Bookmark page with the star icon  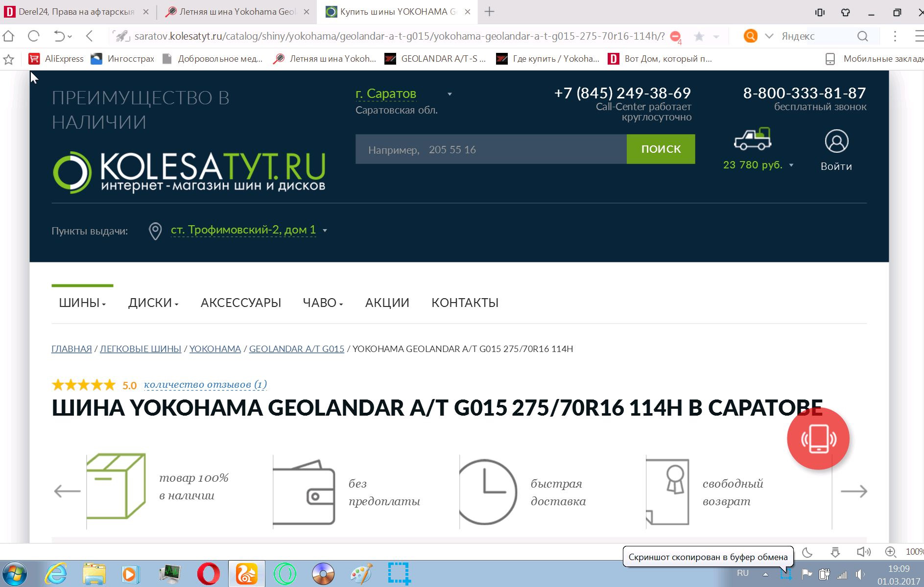tap(699, 36)
